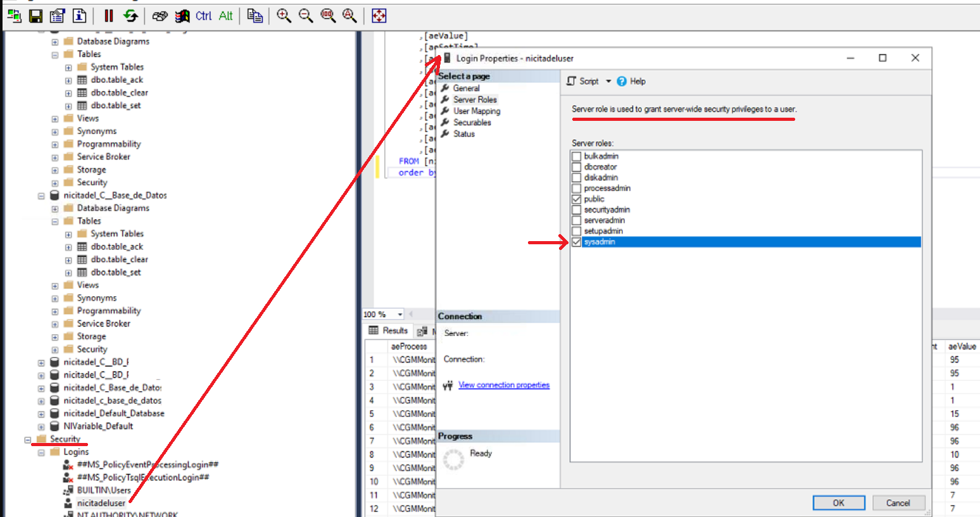Screen dimensions: 980x517
Task: Enable the securityadmin server role checkbox
Action: 576,210
